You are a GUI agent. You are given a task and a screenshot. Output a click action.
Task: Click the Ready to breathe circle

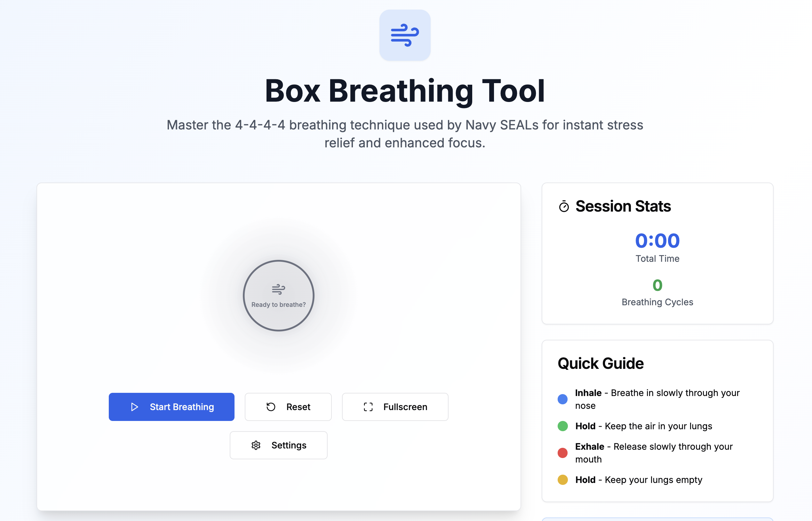click(x=278, y=296)
